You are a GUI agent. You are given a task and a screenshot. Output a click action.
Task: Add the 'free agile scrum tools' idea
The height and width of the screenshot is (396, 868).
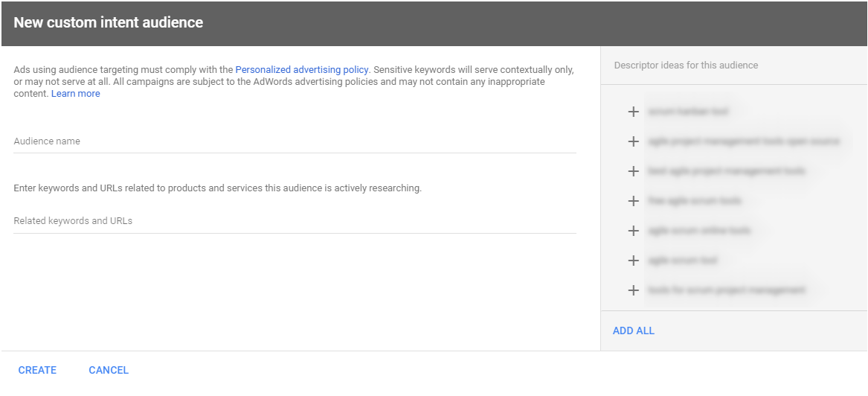tap(633, 201)
